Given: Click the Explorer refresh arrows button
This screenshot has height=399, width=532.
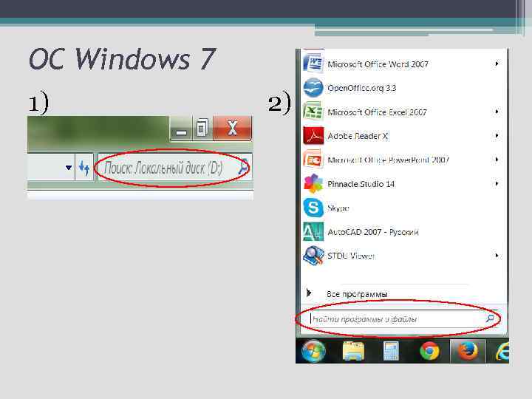Looking at the screenshot, I should [x=83, y=167].
